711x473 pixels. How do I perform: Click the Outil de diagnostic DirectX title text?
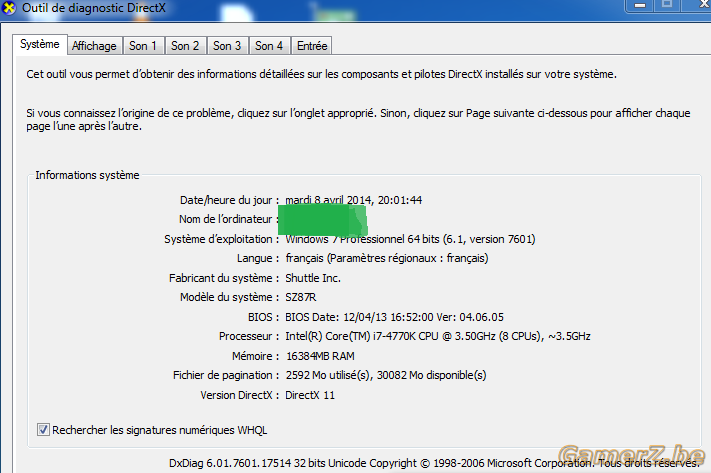pyautogui.click(x=94, y=8)
